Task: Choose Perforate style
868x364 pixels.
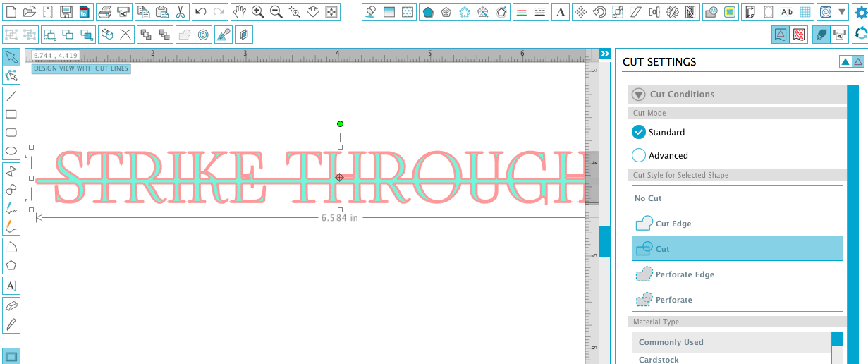Action: (738, 300)
